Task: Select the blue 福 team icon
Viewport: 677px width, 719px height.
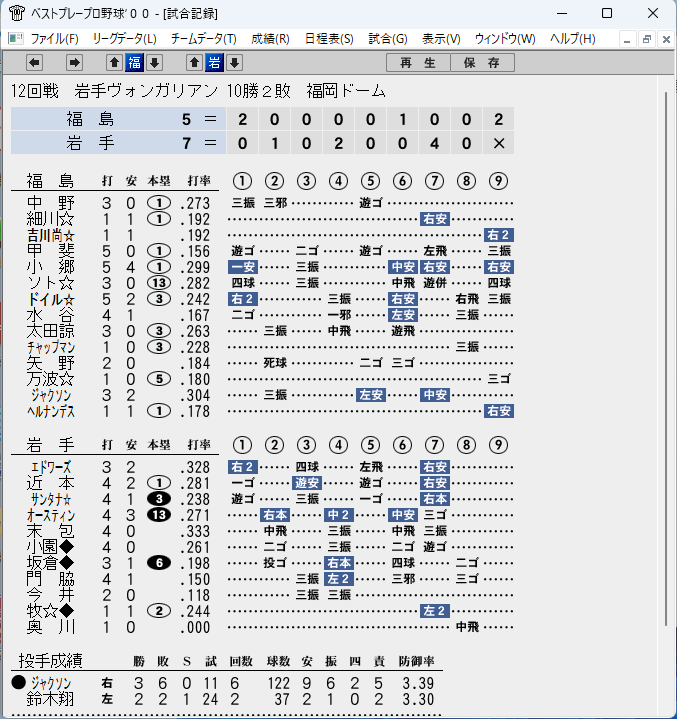Action: click(x=134, y=62)
